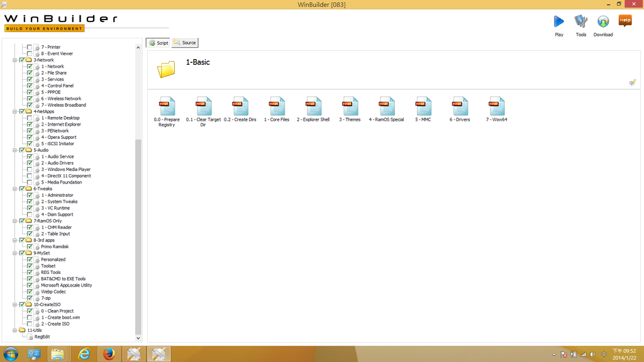Check the 8 - Event Viewer checkbox
Viewport: 644px width, 362px height.
pyautogui.click(x=30, y=53)
